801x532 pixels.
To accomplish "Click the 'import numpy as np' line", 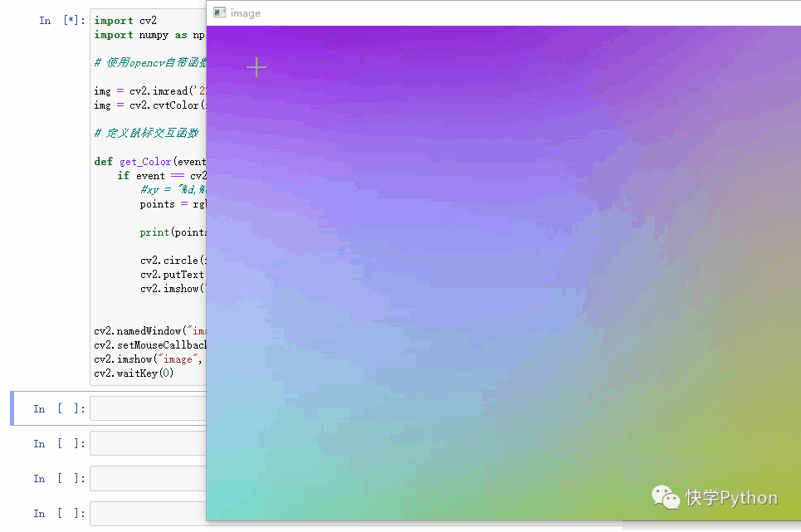I will click(x=149, y=35).
